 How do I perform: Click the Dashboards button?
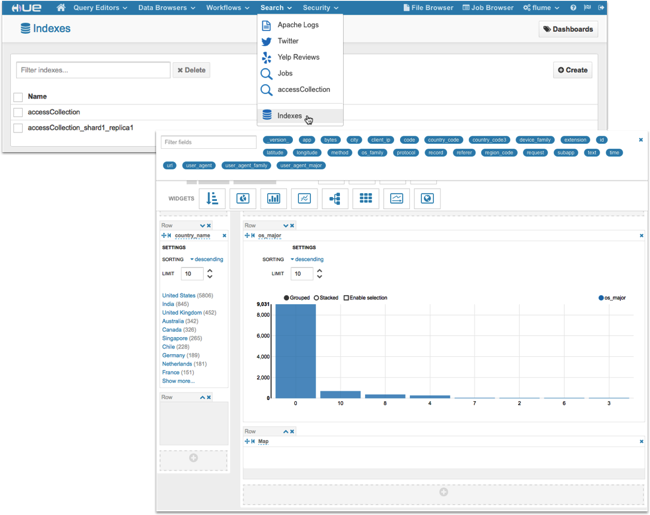pyautogui.click(x=568, y=29)
